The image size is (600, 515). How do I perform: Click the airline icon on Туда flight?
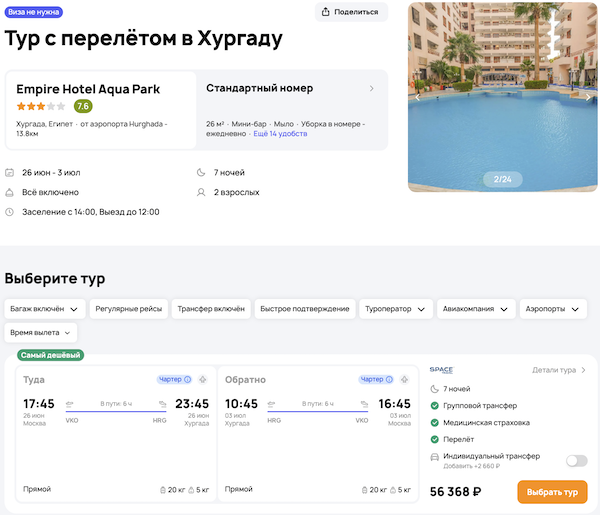click(203, 380)
